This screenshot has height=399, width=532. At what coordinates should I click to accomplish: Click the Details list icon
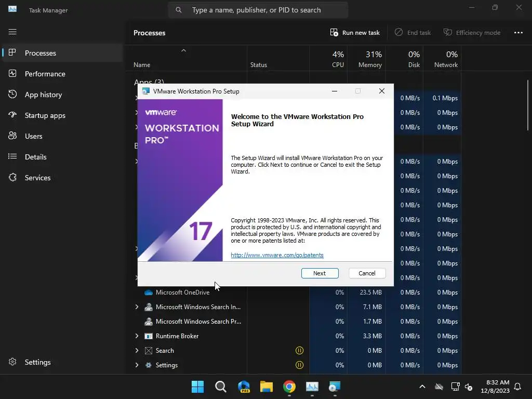[12, 156]
